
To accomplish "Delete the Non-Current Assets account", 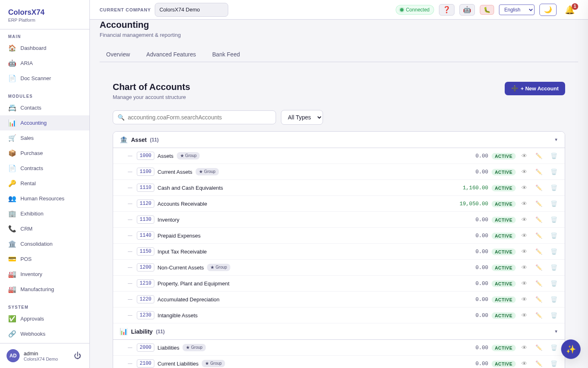I will point(554,267).
